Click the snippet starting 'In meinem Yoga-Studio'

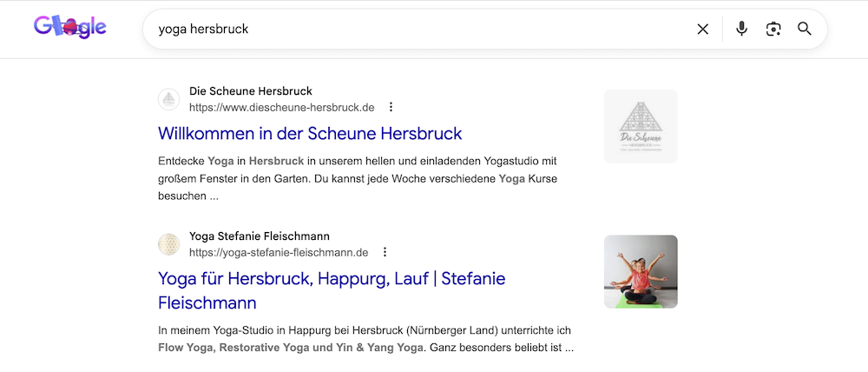[x=365, y=339]
